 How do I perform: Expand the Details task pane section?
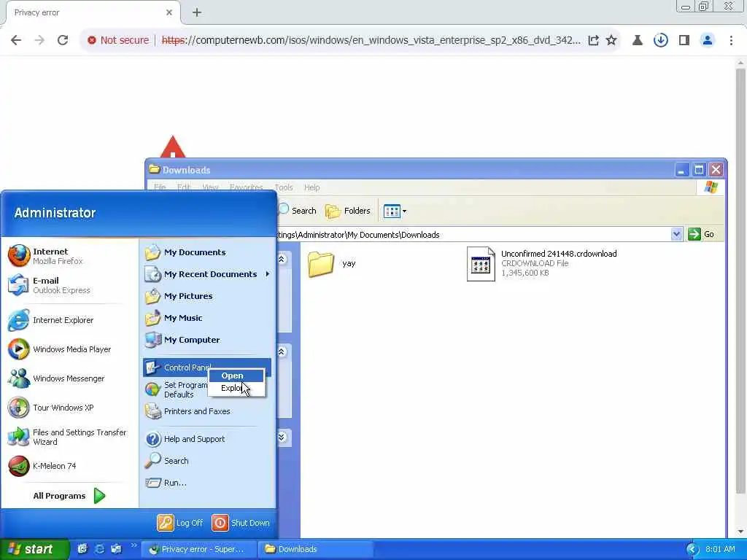click(282, 437)
